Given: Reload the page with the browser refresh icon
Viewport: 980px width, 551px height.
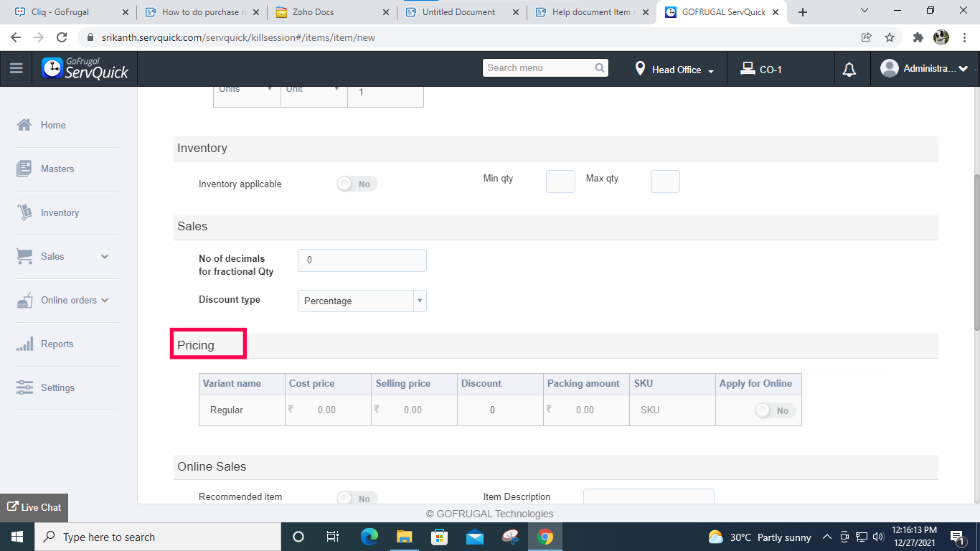Looking at the screenshot, I should [x=62, y=37].
